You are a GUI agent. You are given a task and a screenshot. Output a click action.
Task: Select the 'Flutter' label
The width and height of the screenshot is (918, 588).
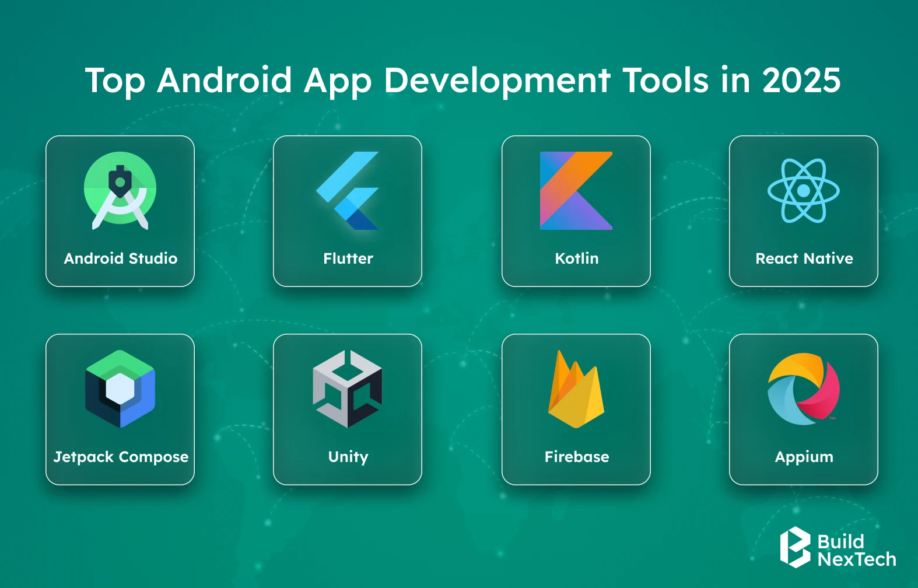[348, 258]
